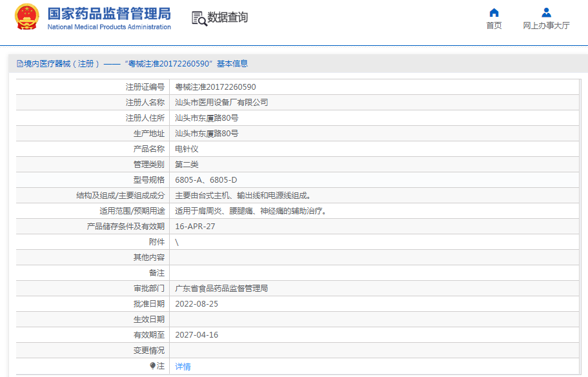Click the national emblem logo
Viewport: 588px width, 377px height.
click(x=26, y=18)
